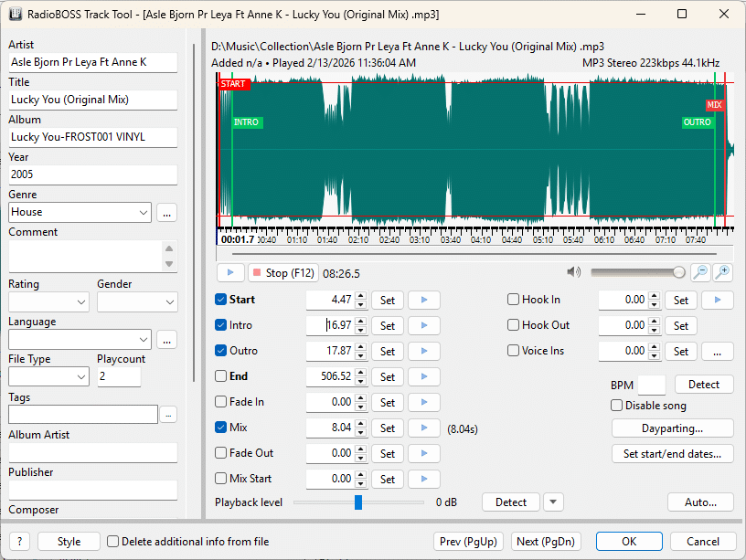This screenshot has height=560, width=746.
Task: Check Delete additional info from file
Action: pyautogui.click(x=112, y=542)
